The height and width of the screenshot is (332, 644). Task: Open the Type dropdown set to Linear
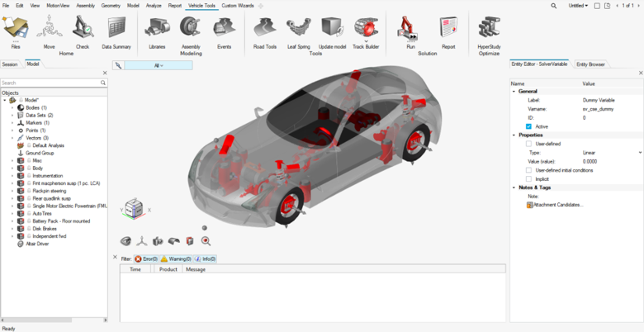click(611, 153)
